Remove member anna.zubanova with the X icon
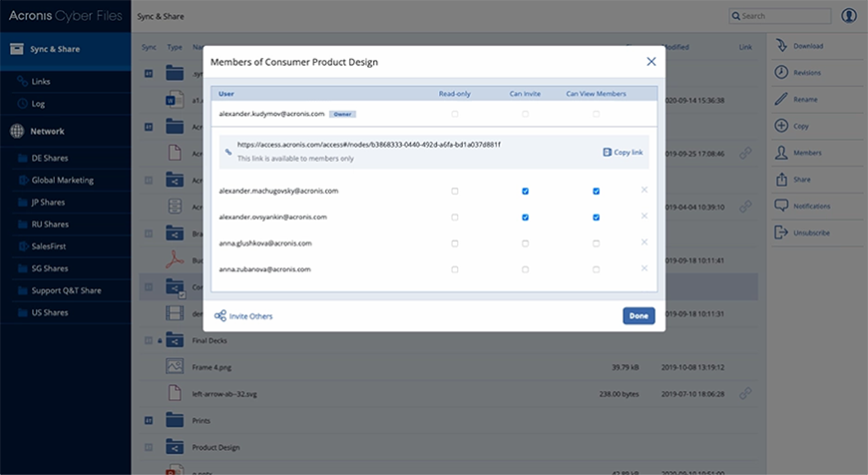868x475 pixels. coord(645,268)
